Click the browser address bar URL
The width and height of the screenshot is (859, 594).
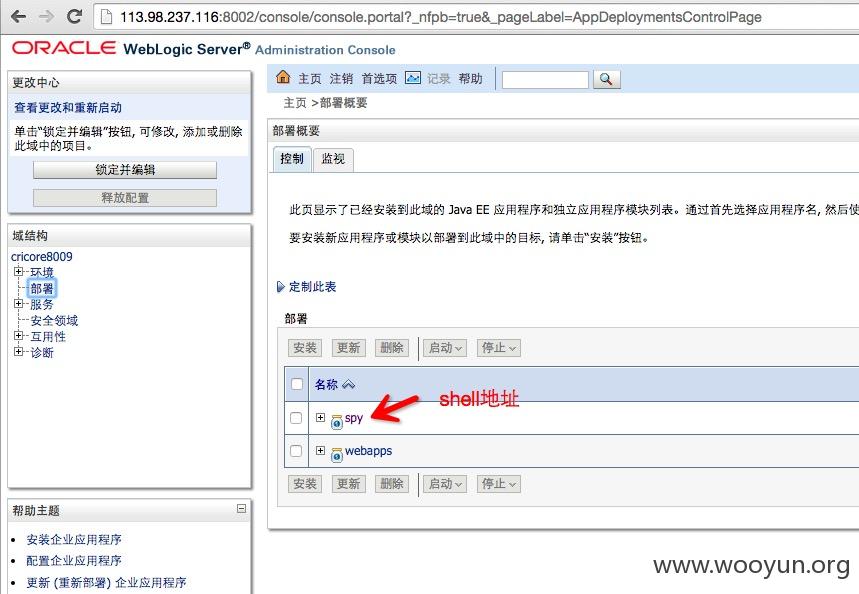click(440, 17)
